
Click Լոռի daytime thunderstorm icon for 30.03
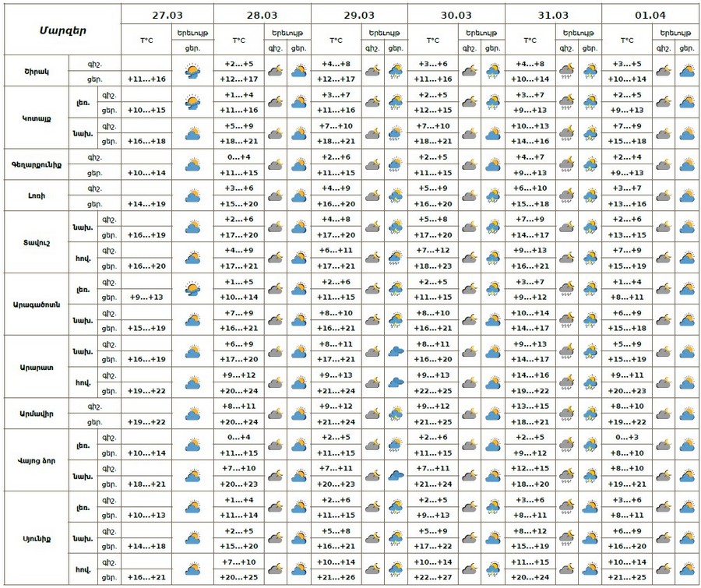(x=493, y=195)
